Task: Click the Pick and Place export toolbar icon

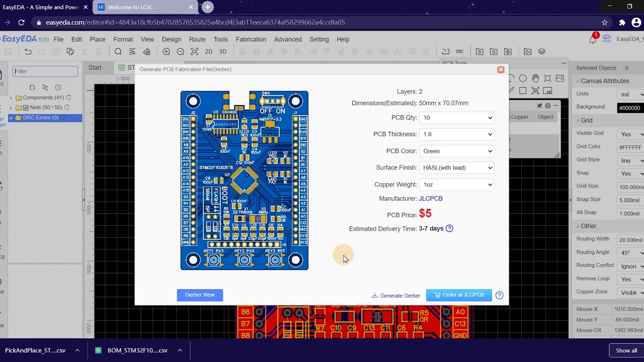Action: coord(508,52)
